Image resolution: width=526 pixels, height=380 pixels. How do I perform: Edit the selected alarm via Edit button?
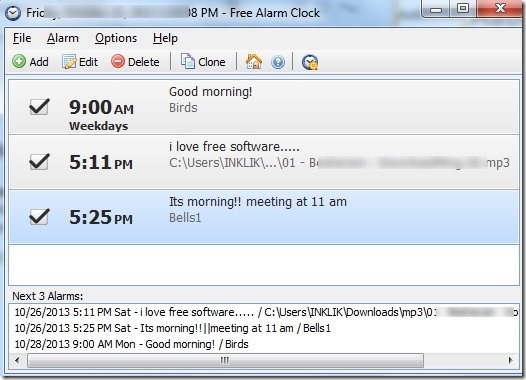click(x=80, y=62)
